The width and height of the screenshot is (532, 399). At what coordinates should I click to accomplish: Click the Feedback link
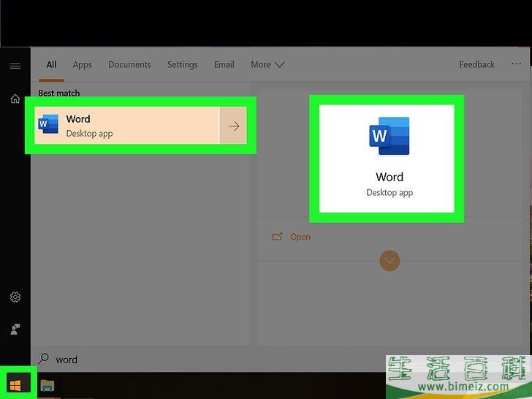(476, 64)
